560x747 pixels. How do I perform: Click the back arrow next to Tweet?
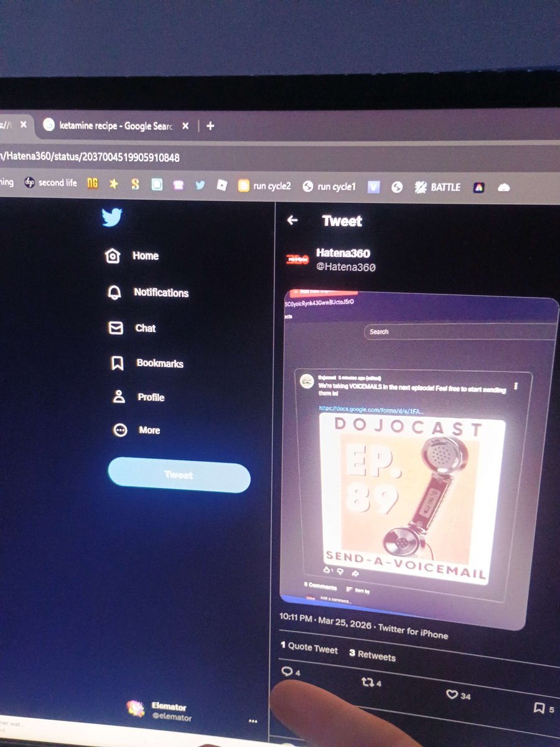click(292, 220)
